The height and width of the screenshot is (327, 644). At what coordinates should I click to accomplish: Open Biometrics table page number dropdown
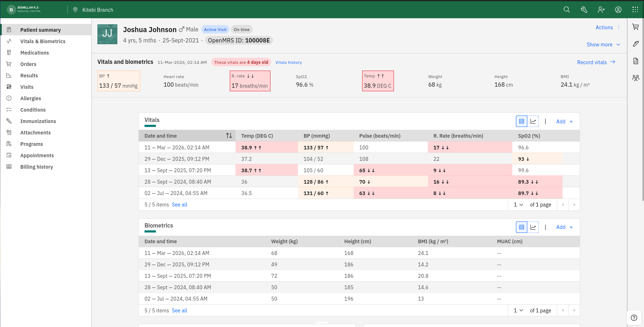(x=518, y=311)
